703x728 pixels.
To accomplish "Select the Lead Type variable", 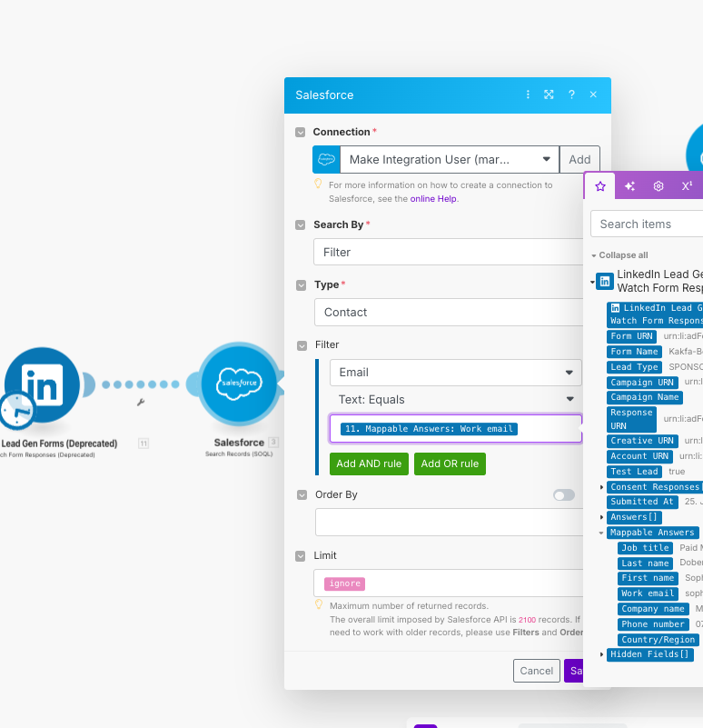I will (x=634, y=367).
